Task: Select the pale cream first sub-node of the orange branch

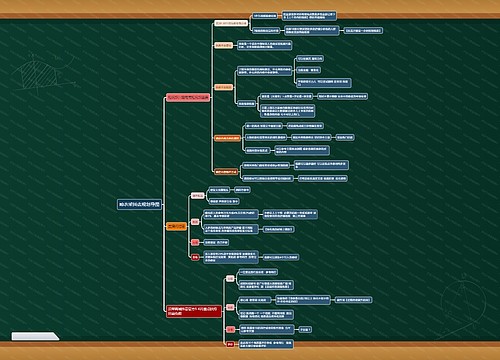Action: (198, 196)
